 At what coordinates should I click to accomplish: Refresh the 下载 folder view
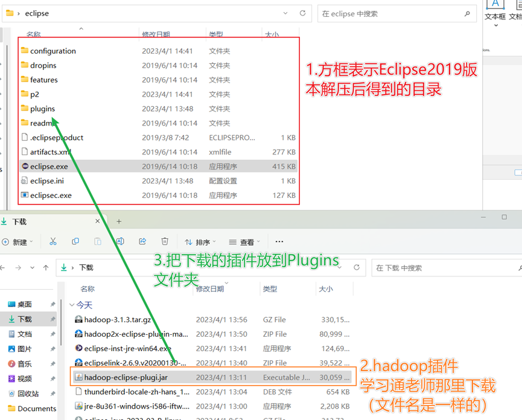tap(357, 267)
